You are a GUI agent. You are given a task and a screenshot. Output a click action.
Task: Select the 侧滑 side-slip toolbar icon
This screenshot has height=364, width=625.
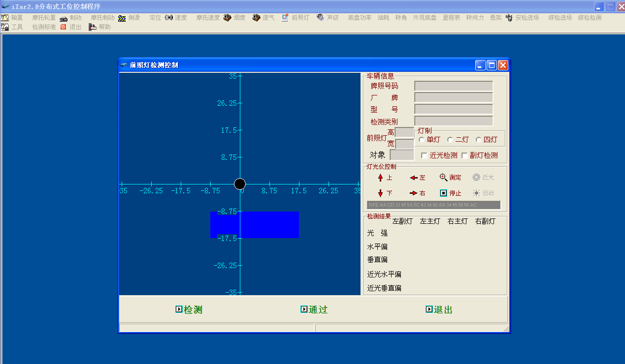(122, 18)
